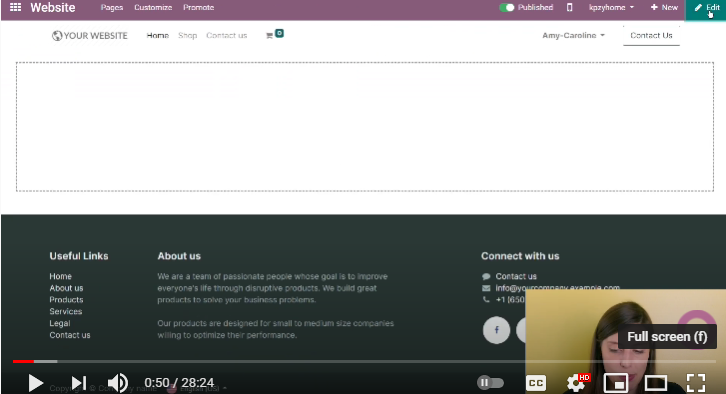Expand the kpzyhome website dropdown
The height and width of the screenshot is (394, 726).
(x=611, y=7)
